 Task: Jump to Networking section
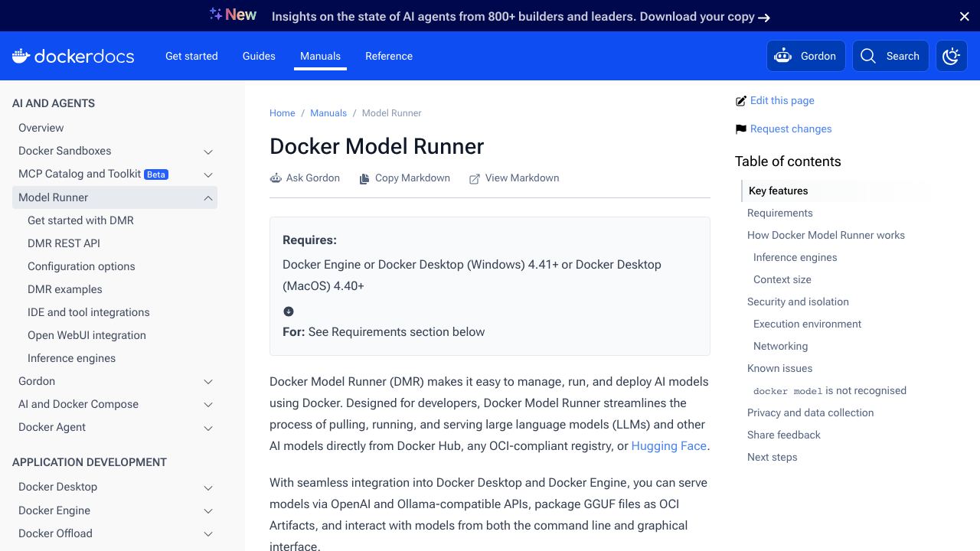click(781, 347)
